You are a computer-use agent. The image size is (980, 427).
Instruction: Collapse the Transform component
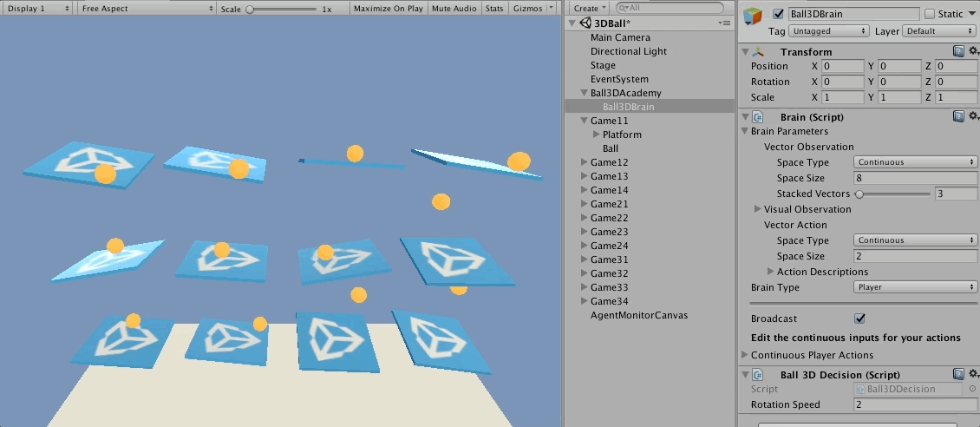tap(745, 52)
